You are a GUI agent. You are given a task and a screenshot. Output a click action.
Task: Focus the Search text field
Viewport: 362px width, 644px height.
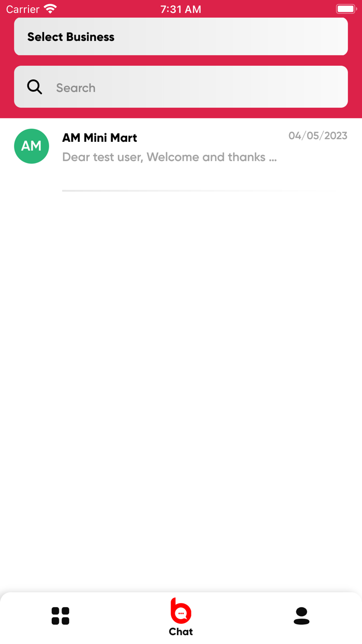180,86
